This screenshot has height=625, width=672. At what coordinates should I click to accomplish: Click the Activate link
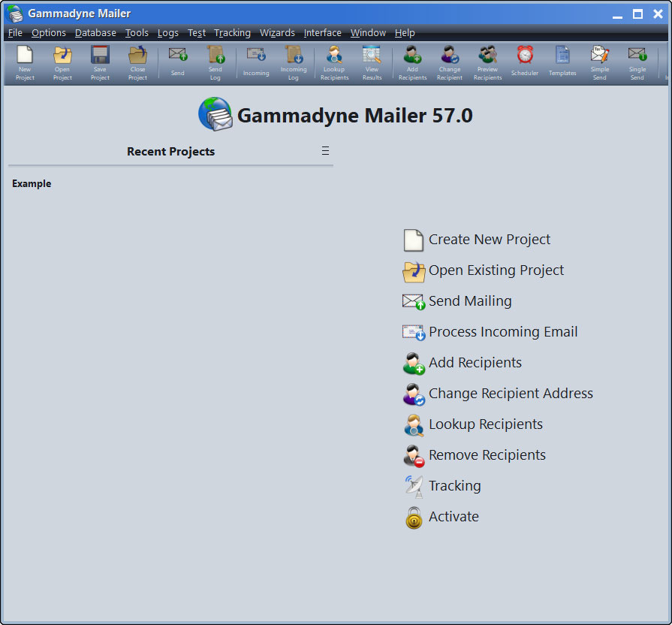pyautogui.click(x=454, y=517)
